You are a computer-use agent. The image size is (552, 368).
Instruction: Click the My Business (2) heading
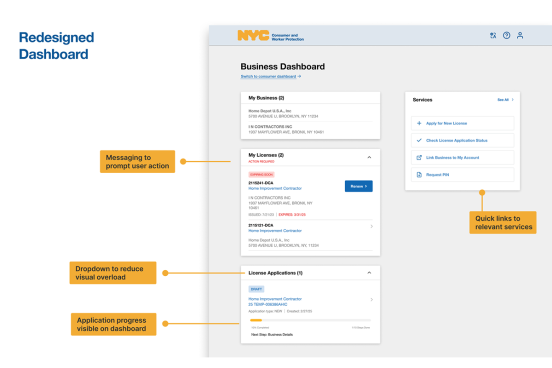(266, 98)
